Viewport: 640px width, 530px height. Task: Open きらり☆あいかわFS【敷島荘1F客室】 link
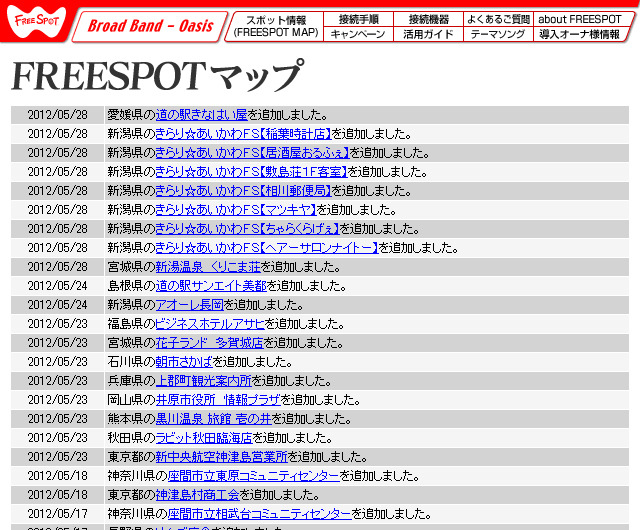[251, 172]
